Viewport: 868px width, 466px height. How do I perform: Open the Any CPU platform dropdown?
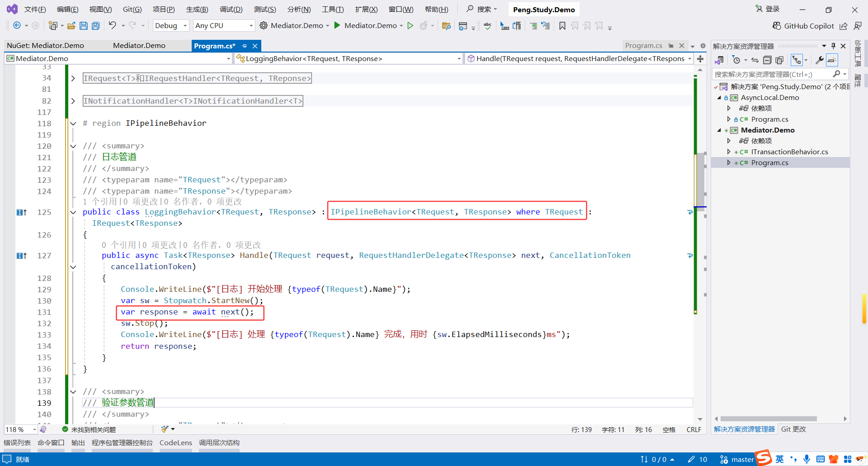(x=224, y=26)
